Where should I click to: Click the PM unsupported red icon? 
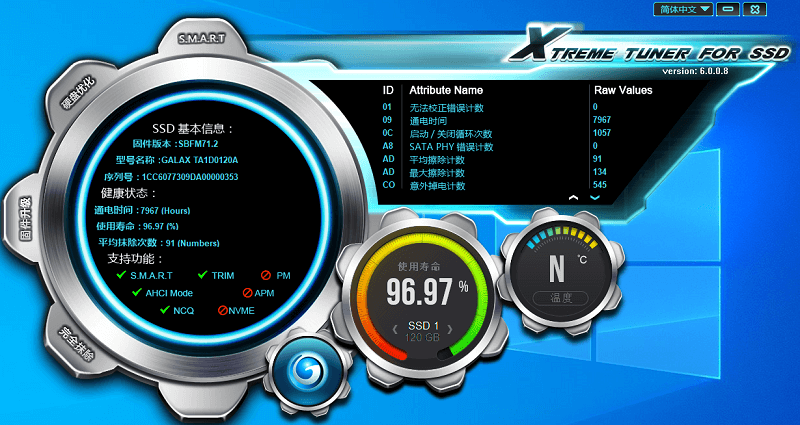pyautogui.click(x=265, y=276)
